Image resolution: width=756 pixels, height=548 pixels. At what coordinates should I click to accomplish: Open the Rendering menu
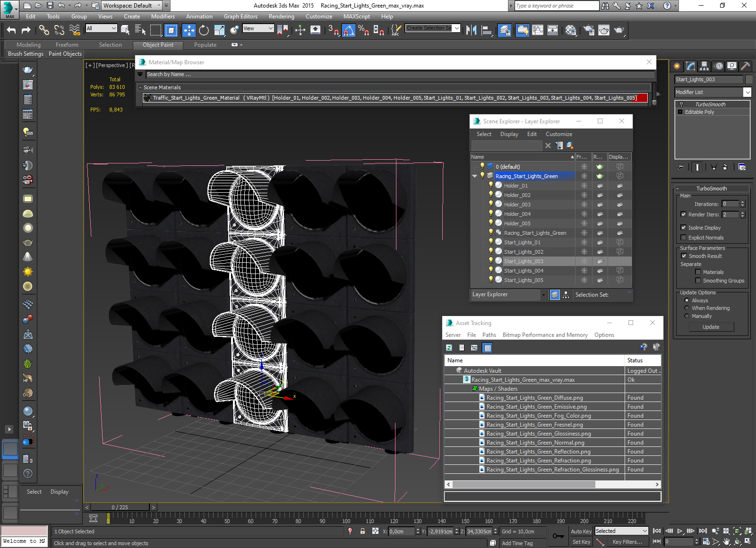pyautogui.click(x=281, y=17)
